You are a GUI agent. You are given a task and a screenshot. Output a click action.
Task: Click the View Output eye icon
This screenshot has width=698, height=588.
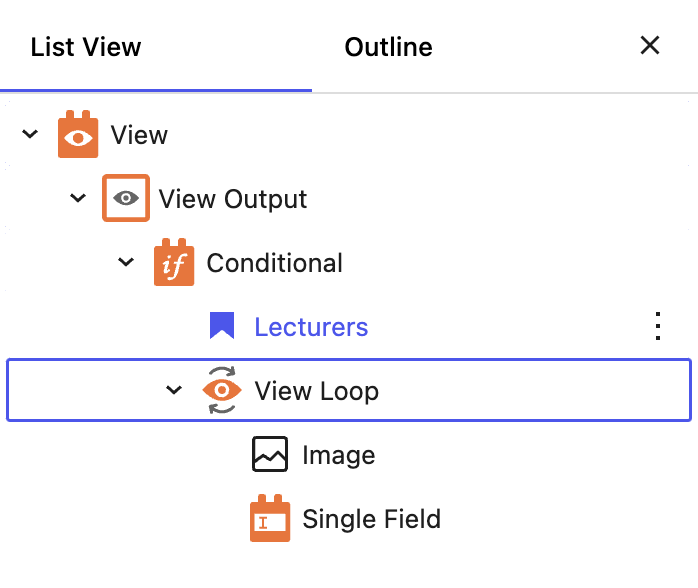126,198
